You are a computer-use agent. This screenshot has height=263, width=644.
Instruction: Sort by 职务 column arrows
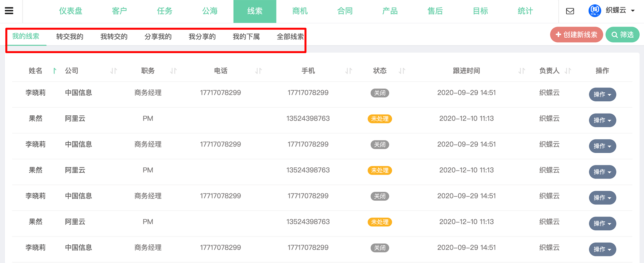point(174,71)
